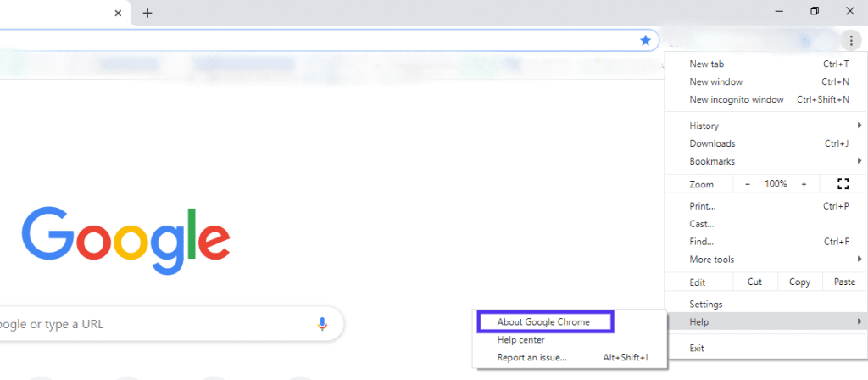The width and height of the screenshot is (868, 380).
Task: Click the bookmark star icon in address bar
Action: 645,41
